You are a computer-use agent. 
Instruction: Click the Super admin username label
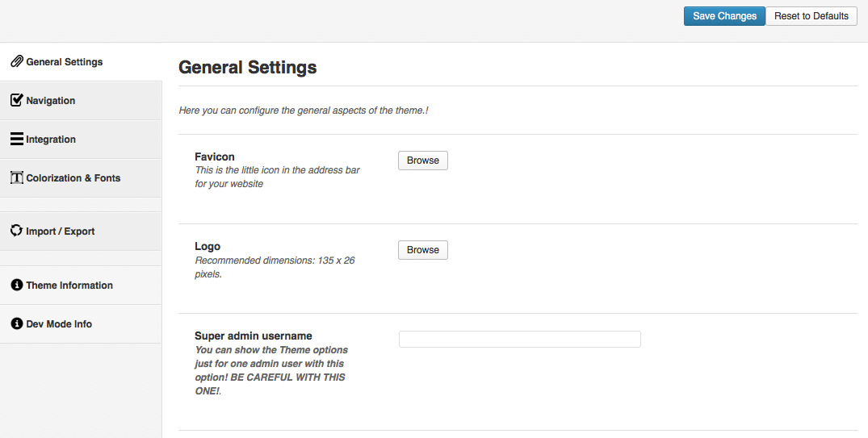(253, 336)
